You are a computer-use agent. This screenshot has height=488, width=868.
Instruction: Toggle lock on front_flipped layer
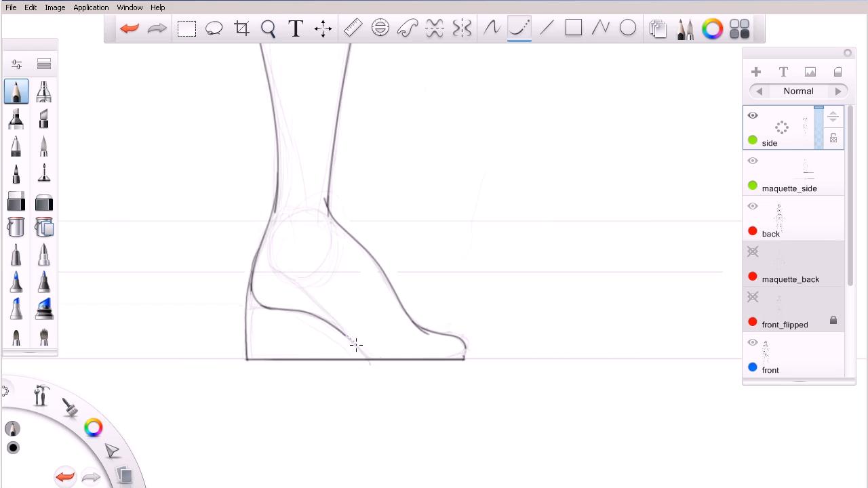tap(833, 321)
